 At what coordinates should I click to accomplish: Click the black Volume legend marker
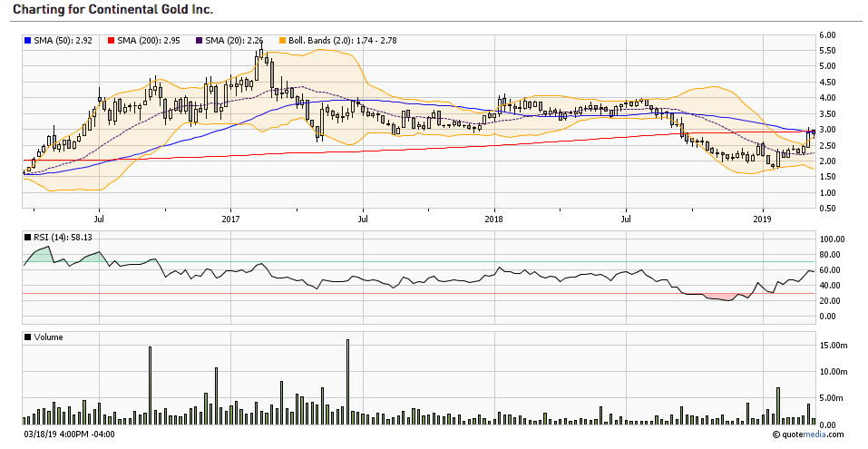(x=27, y=337)
